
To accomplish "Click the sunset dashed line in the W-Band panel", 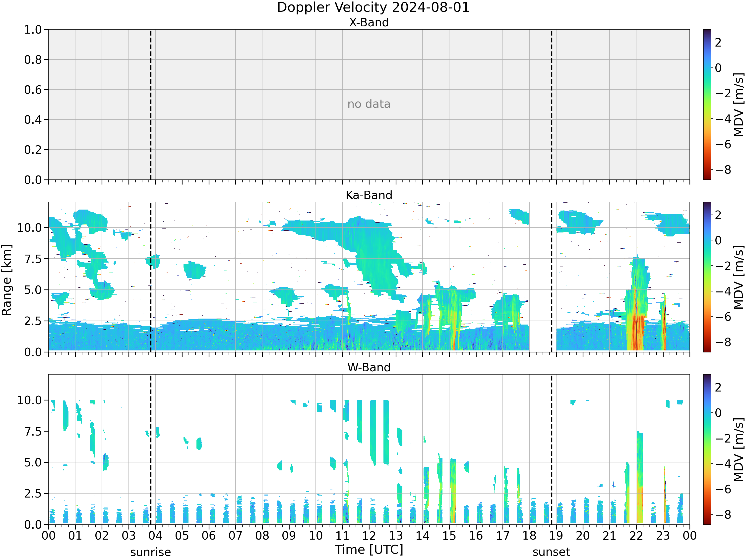I will click(x=552, y=449).
